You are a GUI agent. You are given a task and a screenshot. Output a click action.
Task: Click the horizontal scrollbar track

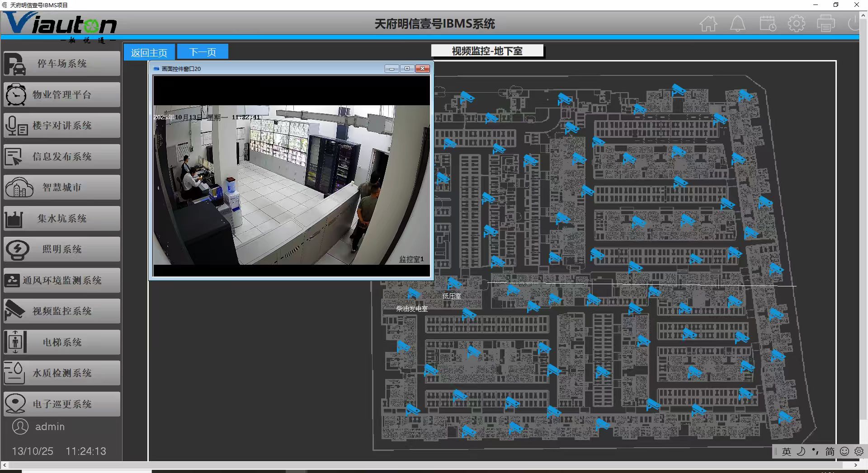pos(429,465)
